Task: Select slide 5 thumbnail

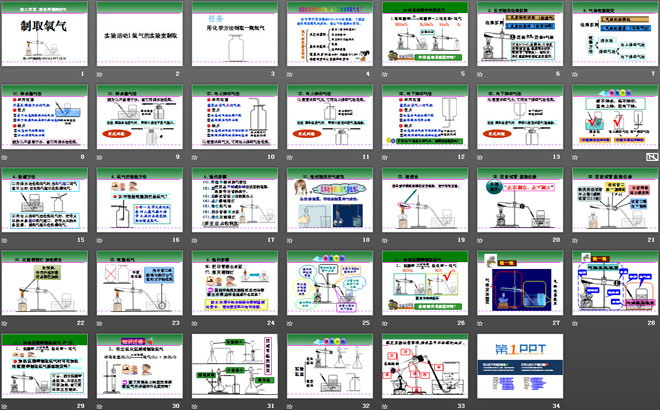Action: click(x=425, y=33)
